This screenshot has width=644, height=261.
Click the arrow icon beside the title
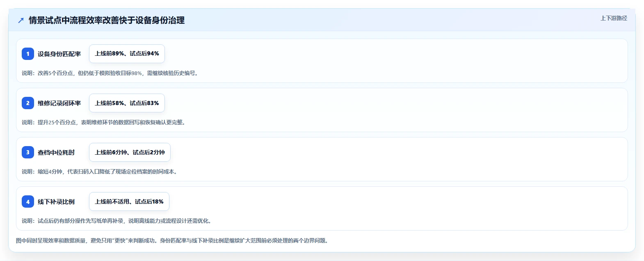pyautogui.click(x=21, y=20)
